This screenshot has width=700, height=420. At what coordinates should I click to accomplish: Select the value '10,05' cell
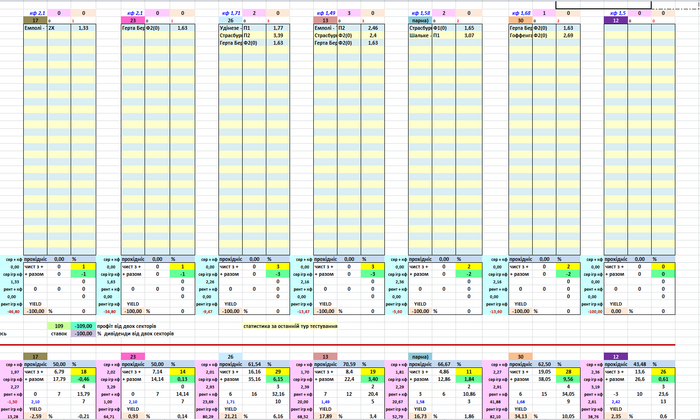tap(568, 416)
